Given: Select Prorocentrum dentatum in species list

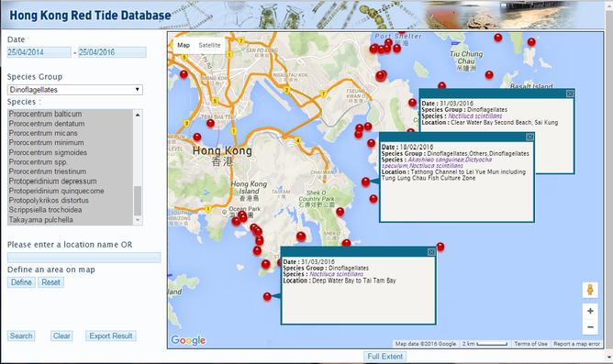Looking at the screenshot, I should coord(71,124).
